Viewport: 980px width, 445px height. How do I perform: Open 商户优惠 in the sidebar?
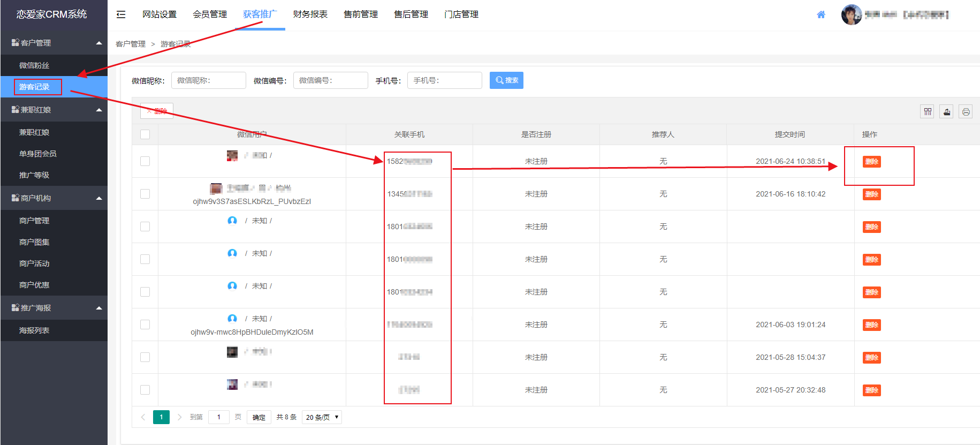click(34, 285)
